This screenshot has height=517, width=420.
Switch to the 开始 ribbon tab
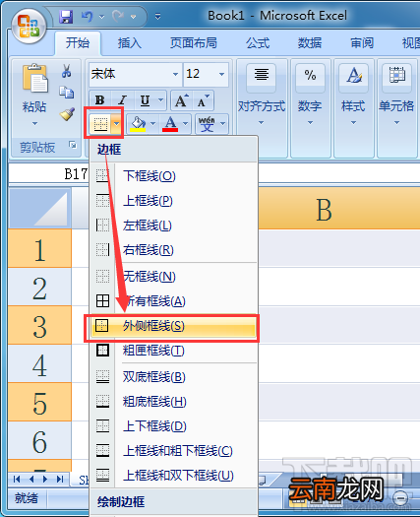(78, 43)
